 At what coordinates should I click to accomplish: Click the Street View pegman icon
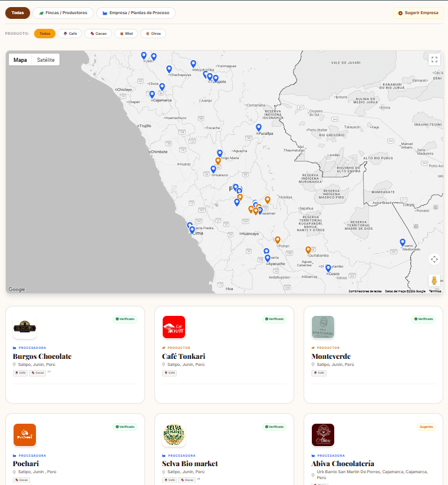tap(434, 281)
